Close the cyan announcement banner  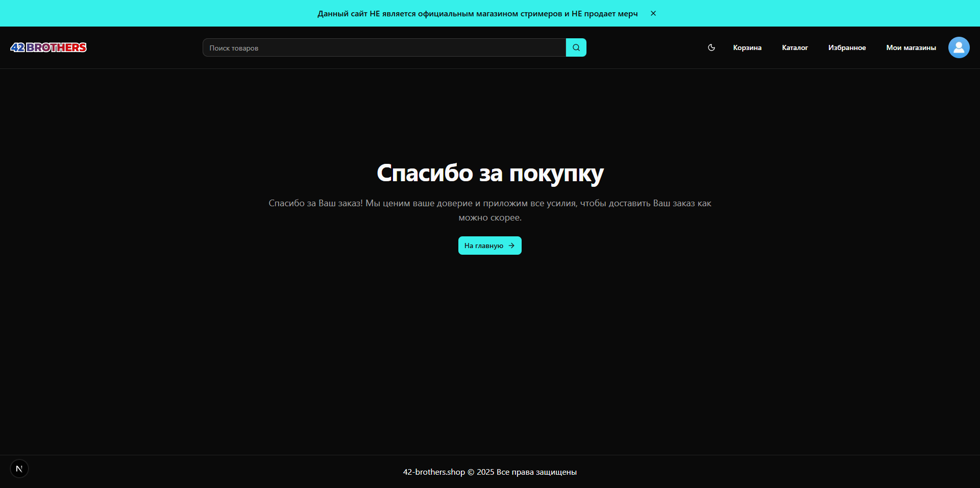click(x=653, y=13)
